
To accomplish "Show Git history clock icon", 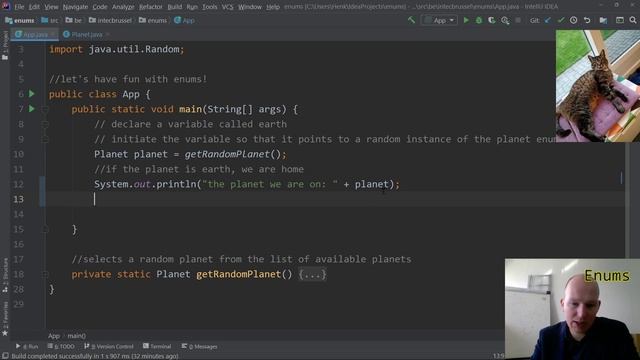I will [573, 20].
